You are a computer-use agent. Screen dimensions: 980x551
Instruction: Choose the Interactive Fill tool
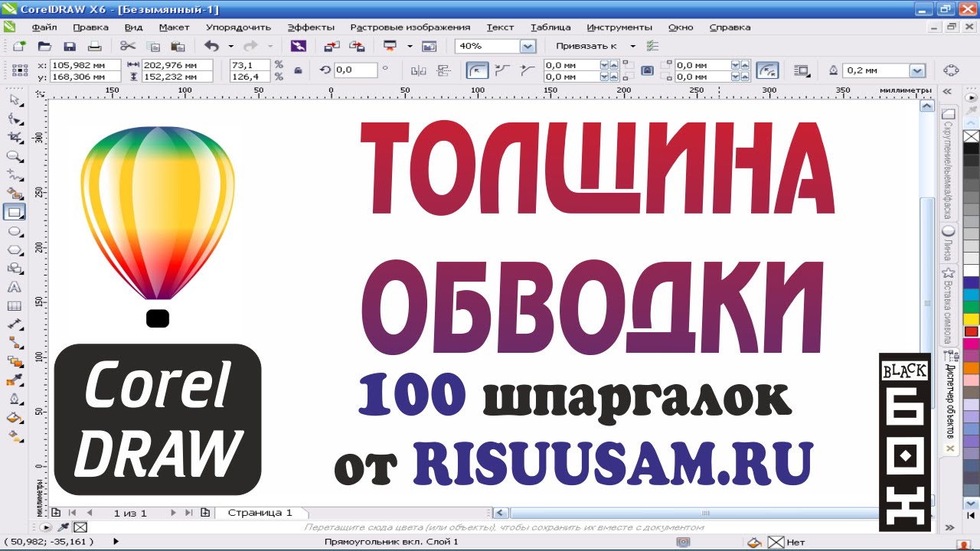click(x=15, y=436)
